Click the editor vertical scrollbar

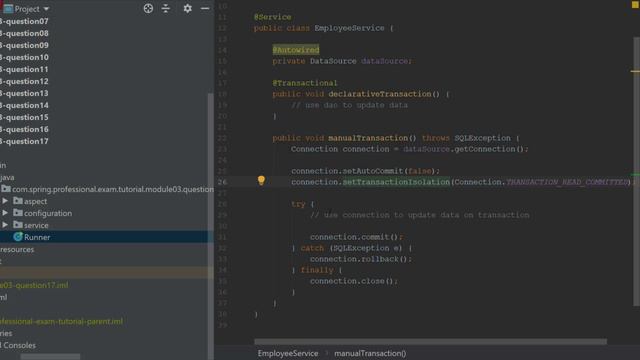coord(636,171)
